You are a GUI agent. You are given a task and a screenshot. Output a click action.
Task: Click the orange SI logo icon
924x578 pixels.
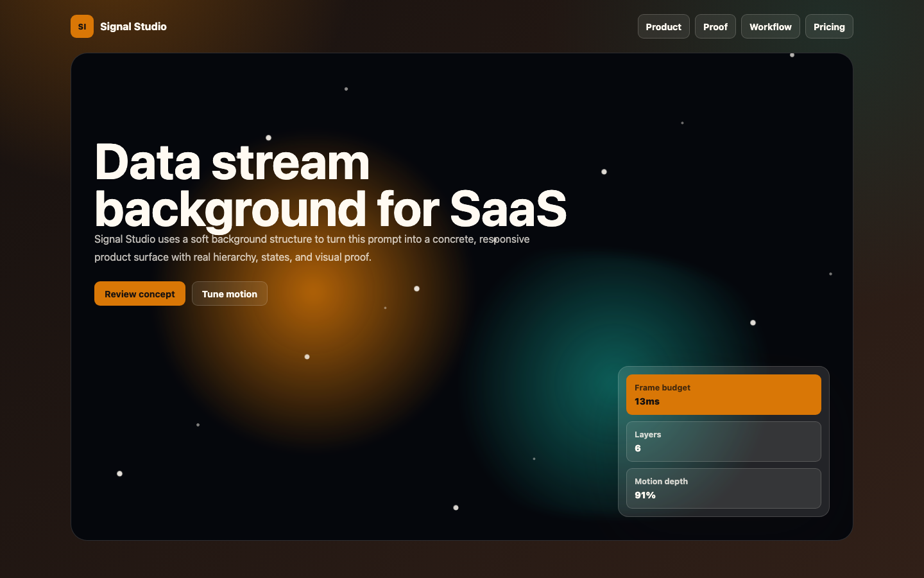(x=82, y=26)
